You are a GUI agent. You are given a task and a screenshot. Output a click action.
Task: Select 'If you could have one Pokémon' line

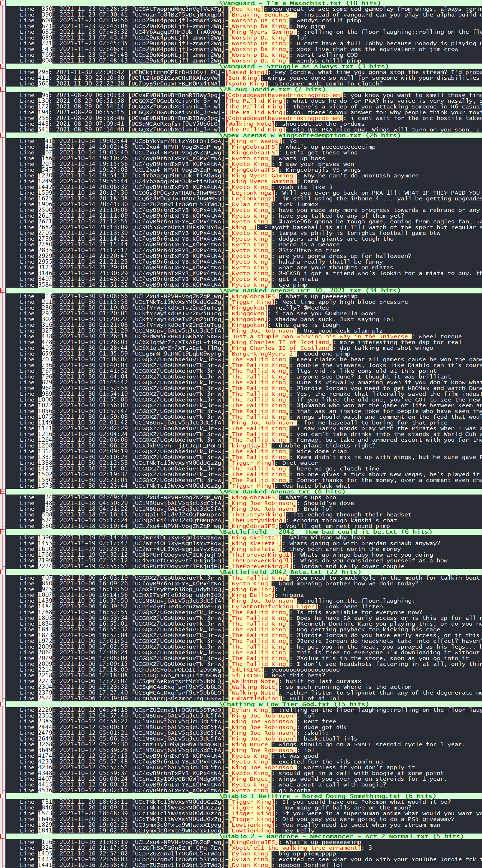pyautogui.click(x=244, y=802)
